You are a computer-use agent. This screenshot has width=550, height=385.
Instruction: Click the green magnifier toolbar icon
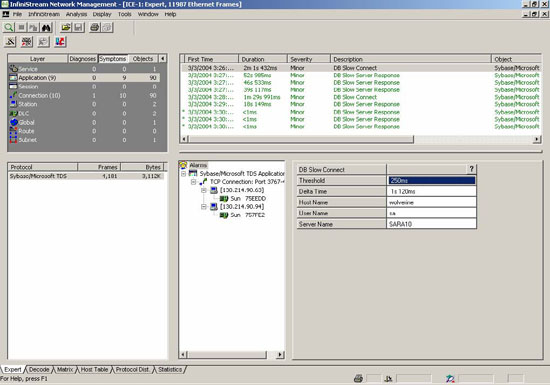click(x=9, y=27)
